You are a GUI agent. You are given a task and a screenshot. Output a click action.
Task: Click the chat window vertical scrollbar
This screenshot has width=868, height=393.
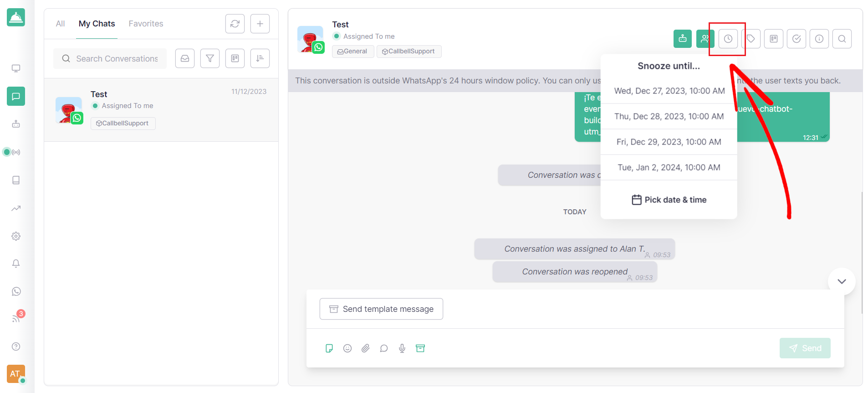coord(862,253)
